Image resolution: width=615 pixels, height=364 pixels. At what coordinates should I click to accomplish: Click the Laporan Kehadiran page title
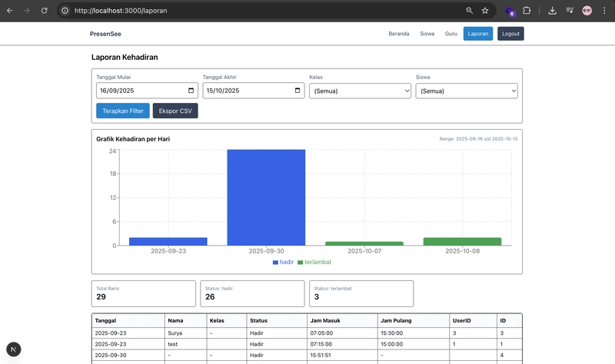pyautogui.click(x=125, y=57)
